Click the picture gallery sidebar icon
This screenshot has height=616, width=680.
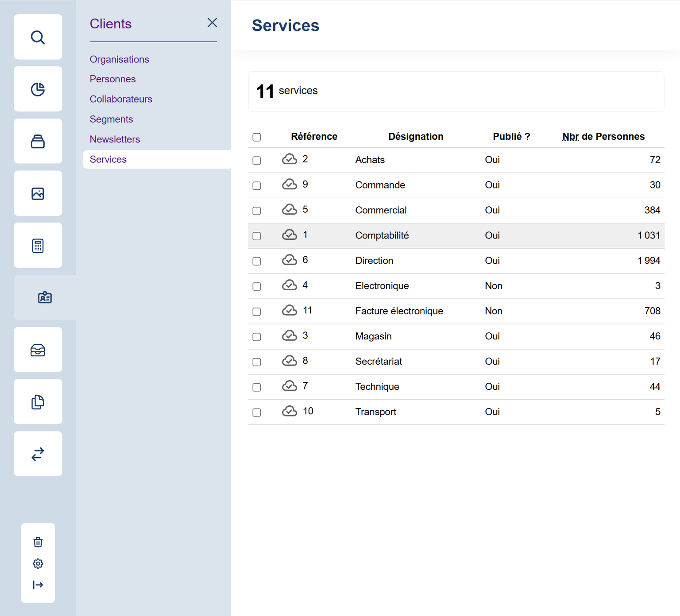38,194
